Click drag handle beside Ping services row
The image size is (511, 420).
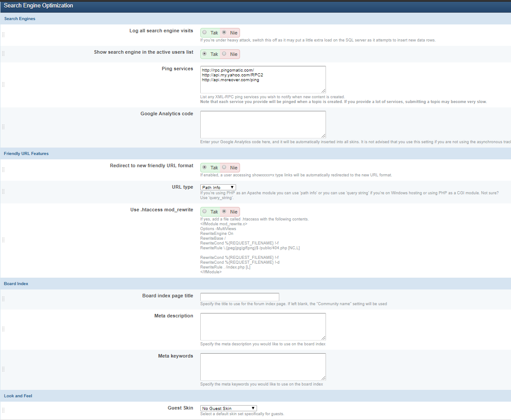pos(3,85)
